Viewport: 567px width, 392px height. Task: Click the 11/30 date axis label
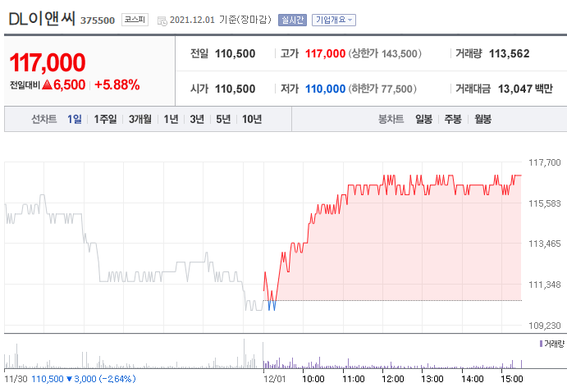(x=16, y=379)
